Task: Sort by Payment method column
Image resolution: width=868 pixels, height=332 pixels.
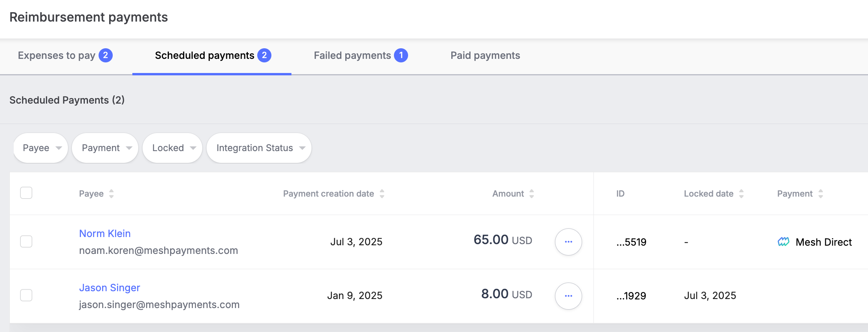Action: [x=820, y=193]
